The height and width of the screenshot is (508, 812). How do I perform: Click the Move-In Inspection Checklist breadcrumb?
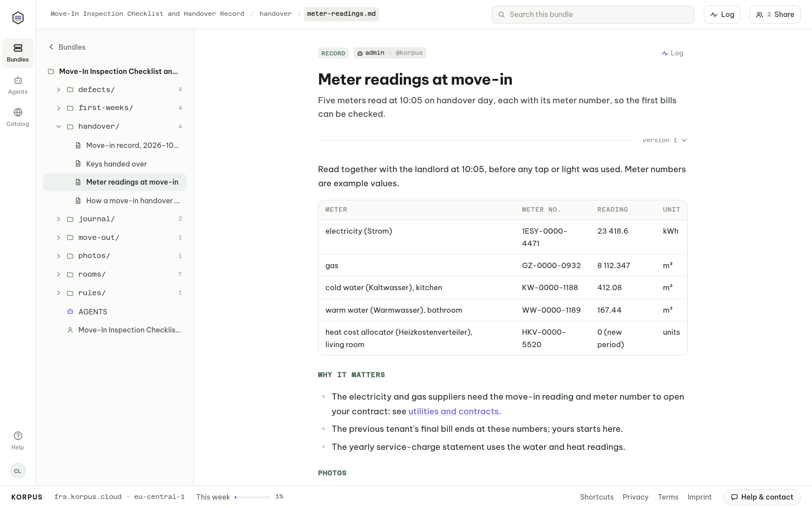click(147, 14)
